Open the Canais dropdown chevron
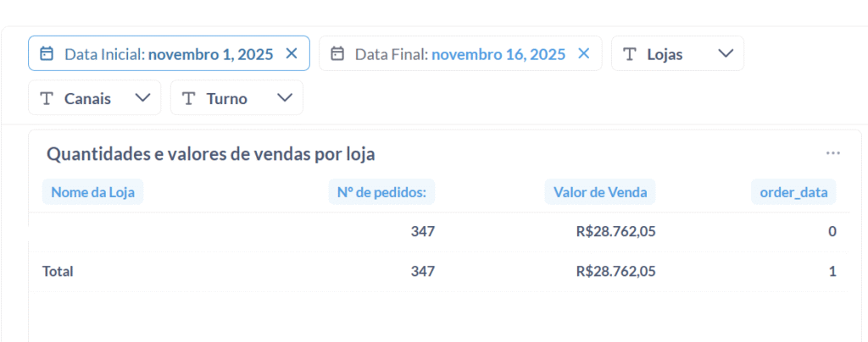The image size is (868, 342). click(142, 98)
